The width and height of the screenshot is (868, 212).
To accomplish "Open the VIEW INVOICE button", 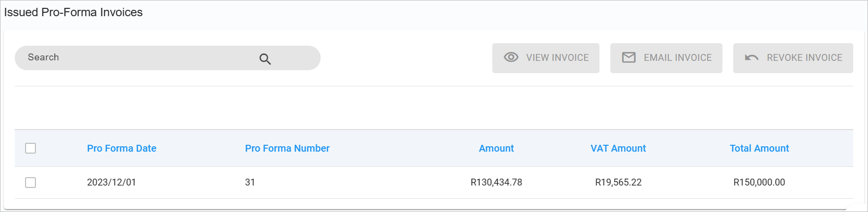I will 546,58.
